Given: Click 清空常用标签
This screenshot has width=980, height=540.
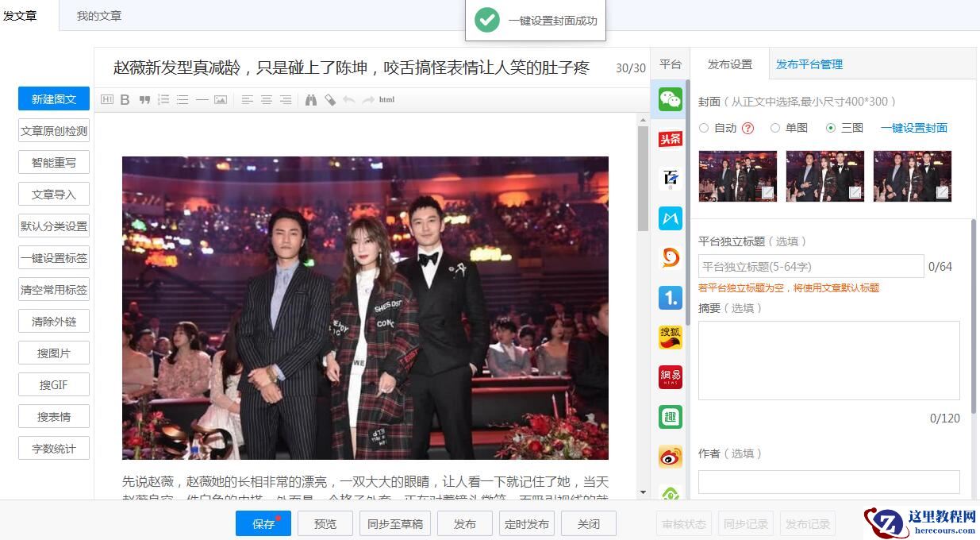Looking at the screenshot, I should point(54,290).
